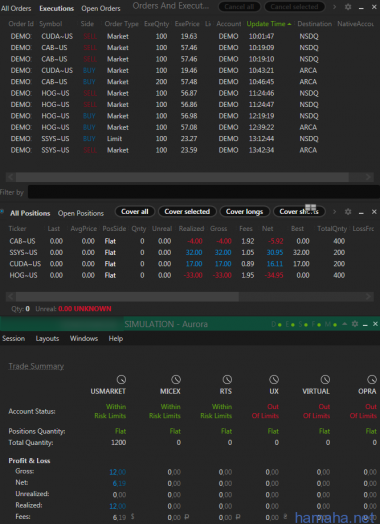Sort positions by Net column header
The height and width of the screenshot is (524, 380).
pos(267,229)
